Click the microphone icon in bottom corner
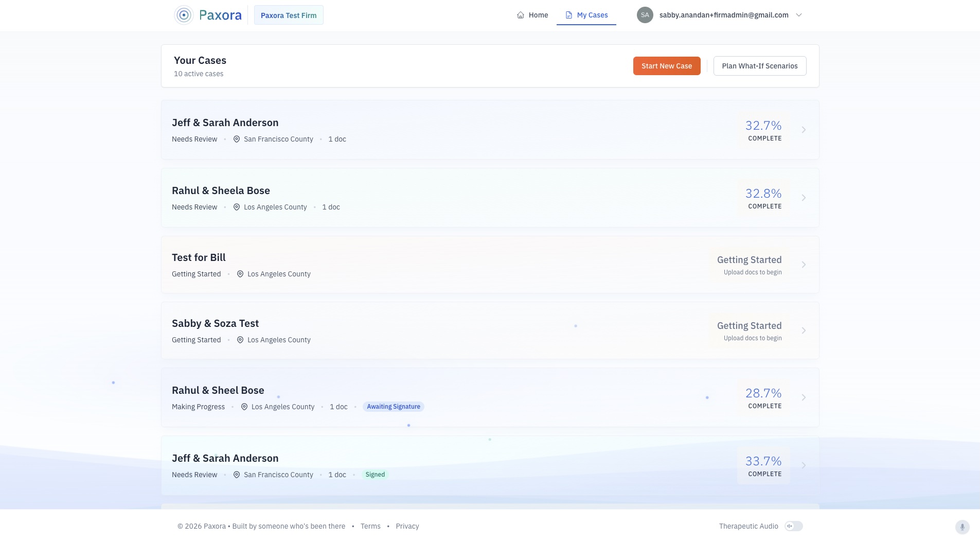Screen dimensions: 980x541 click(x=962, y=527)
